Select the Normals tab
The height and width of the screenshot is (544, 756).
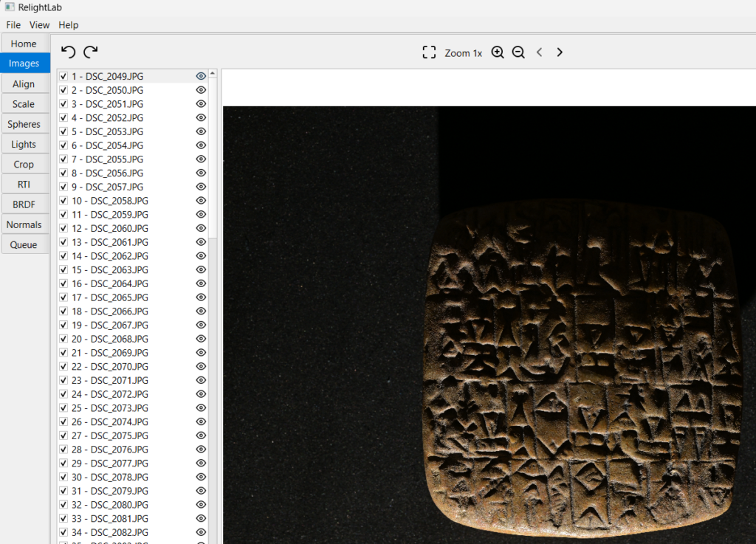pyautogui.click(x=24, y=224)
